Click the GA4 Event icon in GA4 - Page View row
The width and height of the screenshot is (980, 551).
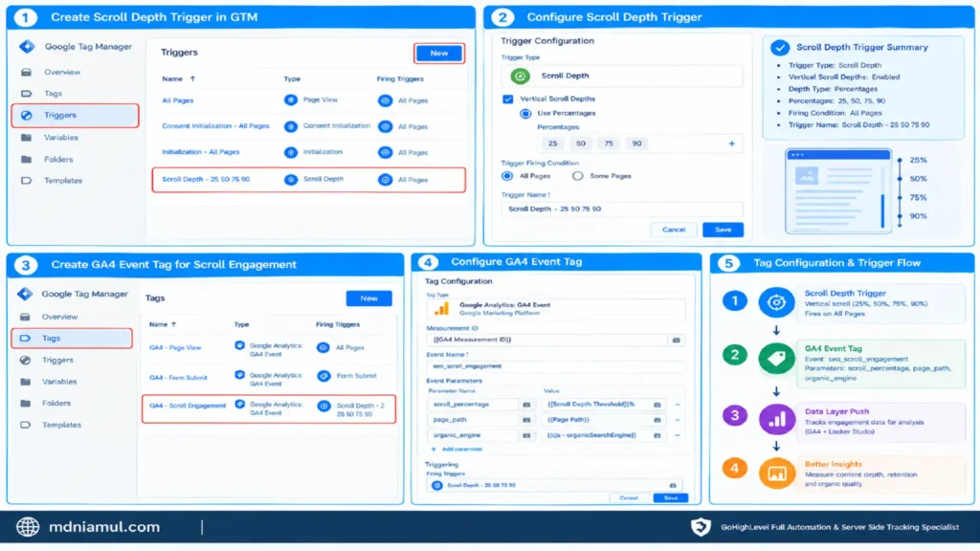point(239,345)
